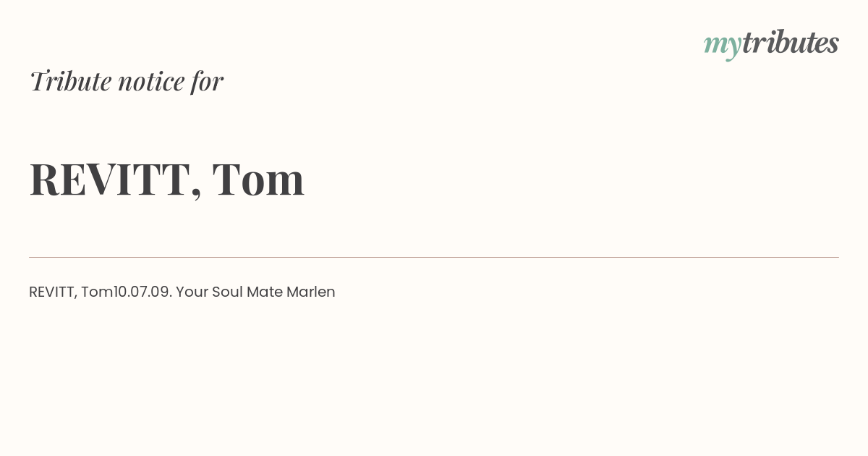Screen dimensions: 868x456
Task: Click the green "my" part of logo
Action: pyautogui.click(x=723, y=46)
